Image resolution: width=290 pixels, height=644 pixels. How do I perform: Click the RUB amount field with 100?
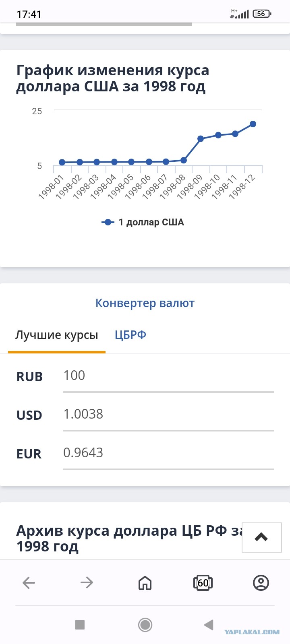click(168, 376)
